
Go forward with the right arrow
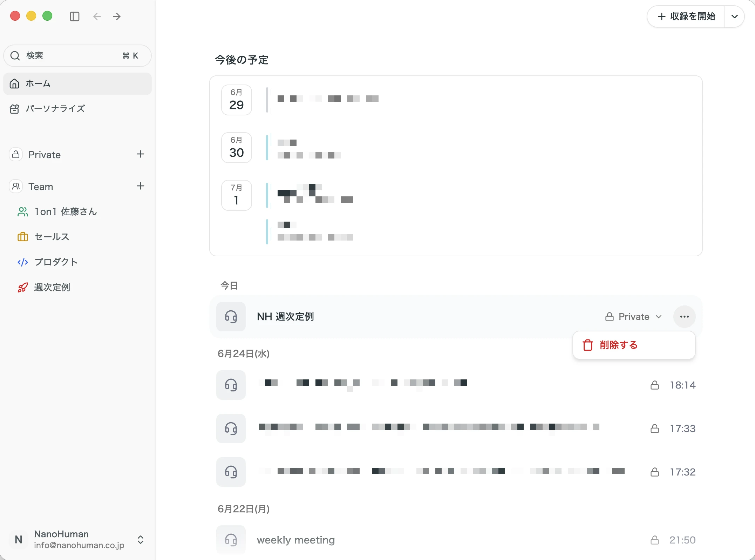pyautogui.click(x=117, y=16)
